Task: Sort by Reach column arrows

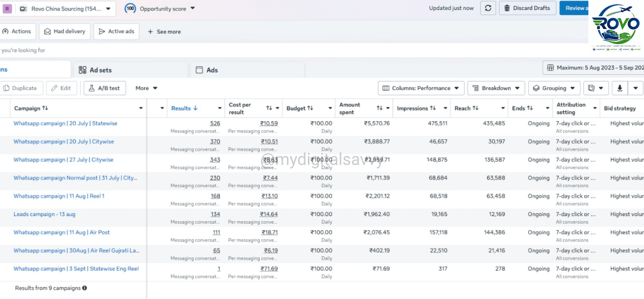Action: pos(475,108)
